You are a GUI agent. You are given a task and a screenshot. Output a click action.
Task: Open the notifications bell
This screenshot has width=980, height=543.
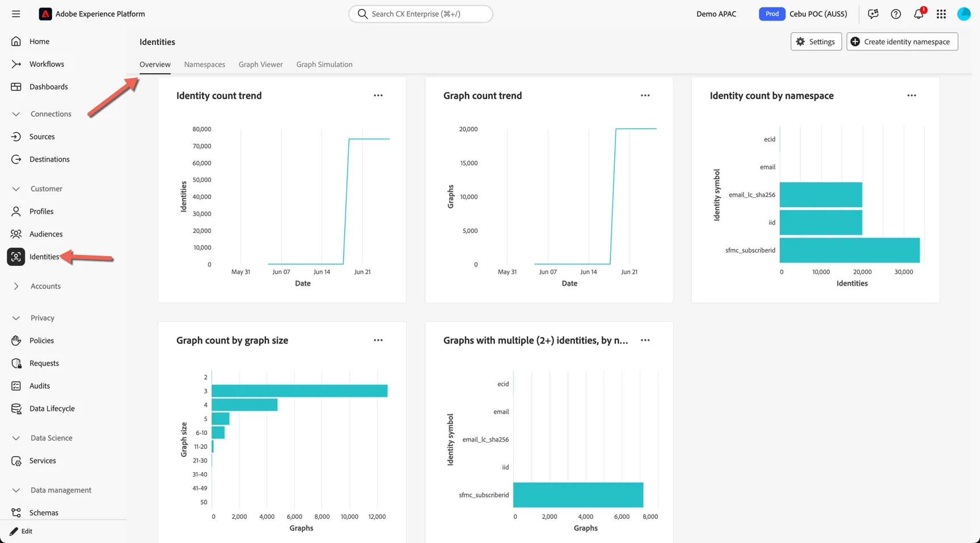pyautogui.click(x=919, y=14)
